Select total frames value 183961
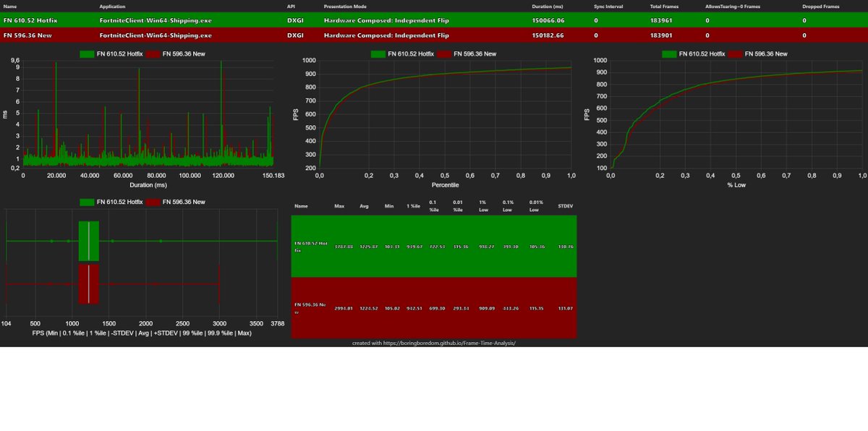 (x=661, y=20)
